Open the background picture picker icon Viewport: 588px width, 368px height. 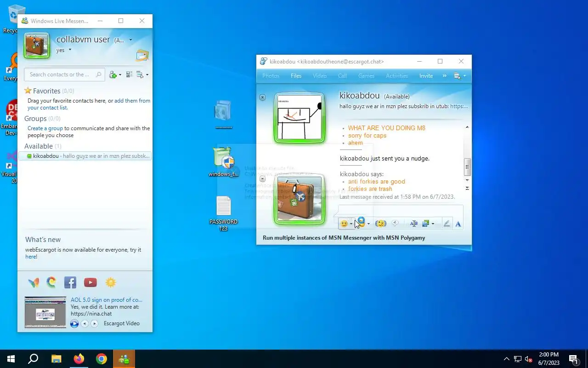tap(425, 224)
